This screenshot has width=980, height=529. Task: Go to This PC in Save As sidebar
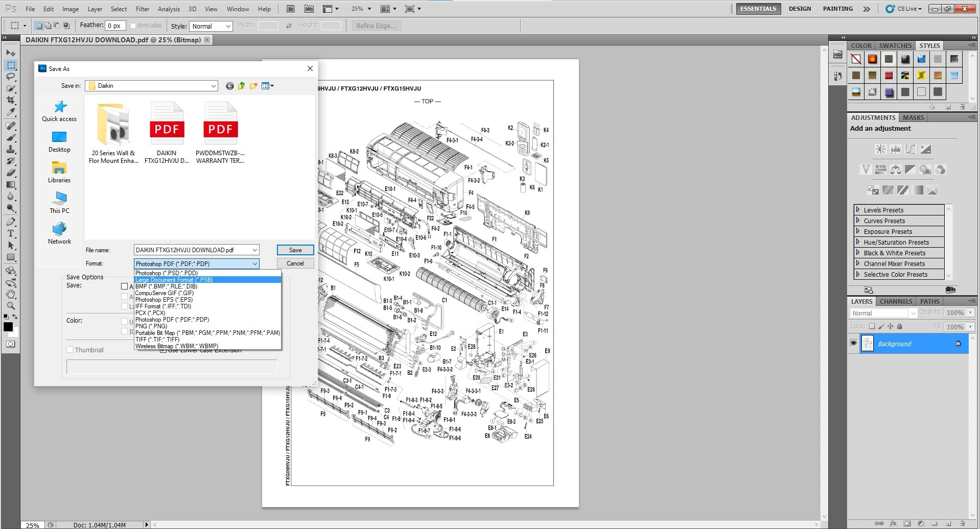pos(59,203)
